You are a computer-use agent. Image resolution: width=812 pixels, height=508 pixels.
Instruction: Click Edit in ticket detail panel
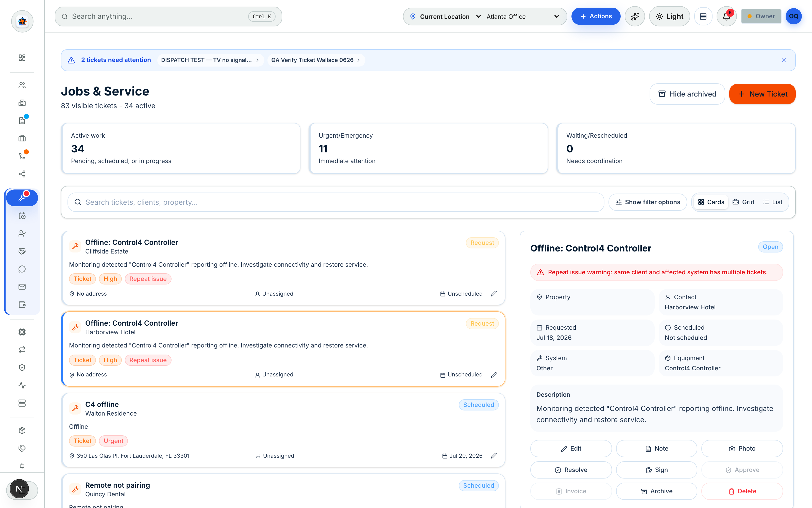[x=571, y=449]
